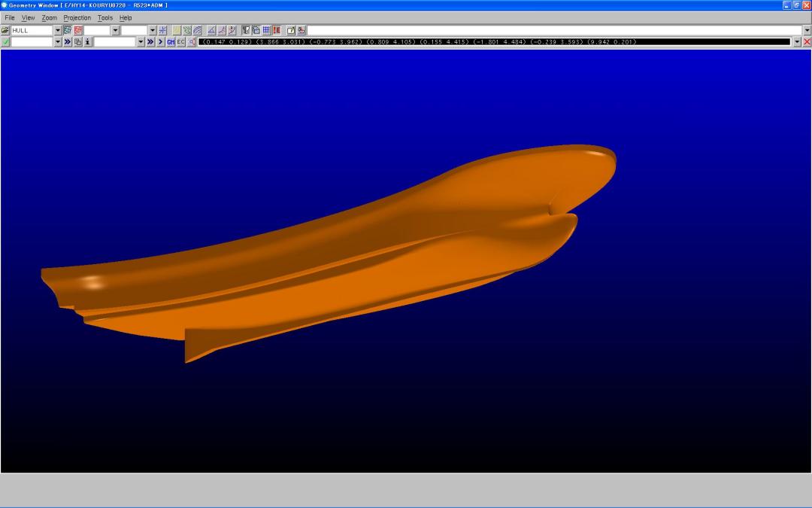This screenshot has width=812, height=508.
Task: Toggle the blue grid display icon
Action: [x=266, y=30]
